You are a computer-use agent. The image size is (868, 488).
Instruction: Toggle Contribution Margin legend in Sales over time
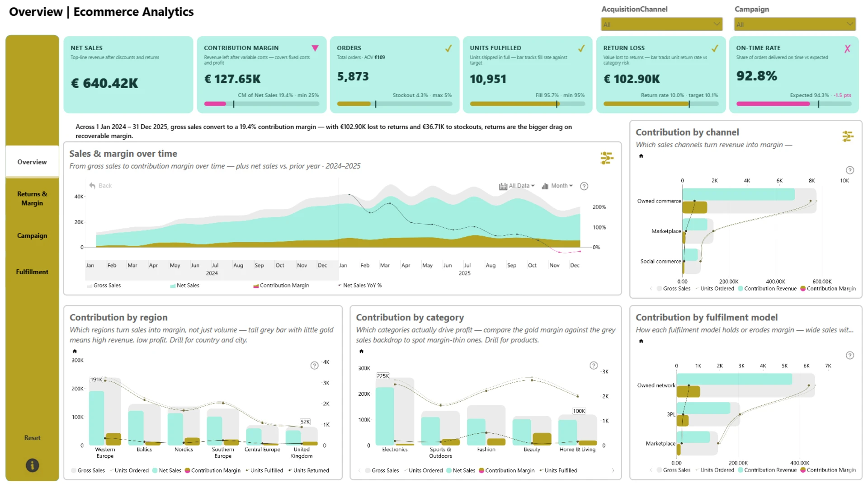click(281, 286)
